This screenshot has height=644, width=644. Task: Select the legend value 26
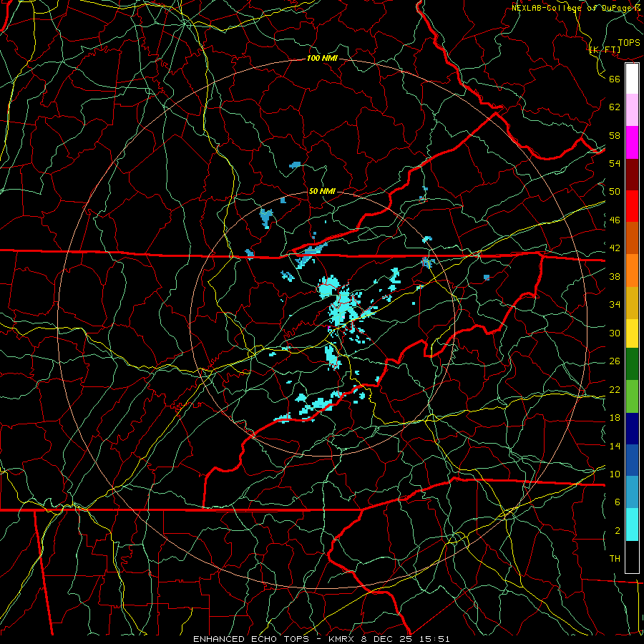pyautogui.click(x=615, y=361)
